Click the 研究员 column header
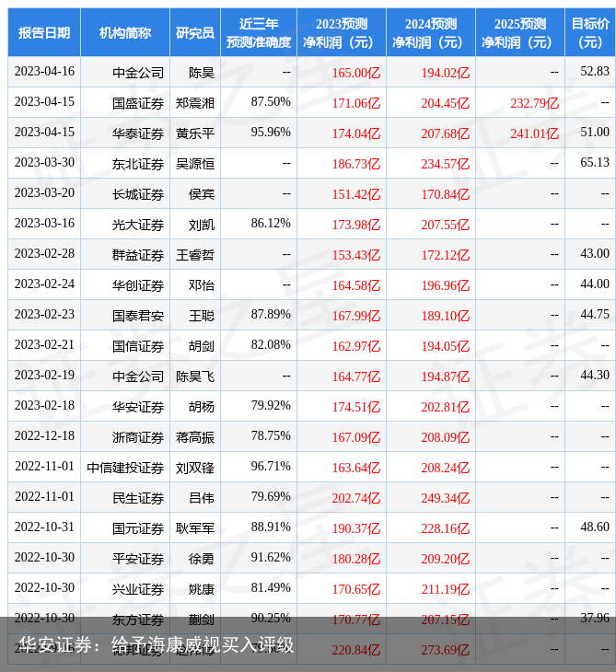This screenshot has height=672, width=616. (x=195, y=32)
